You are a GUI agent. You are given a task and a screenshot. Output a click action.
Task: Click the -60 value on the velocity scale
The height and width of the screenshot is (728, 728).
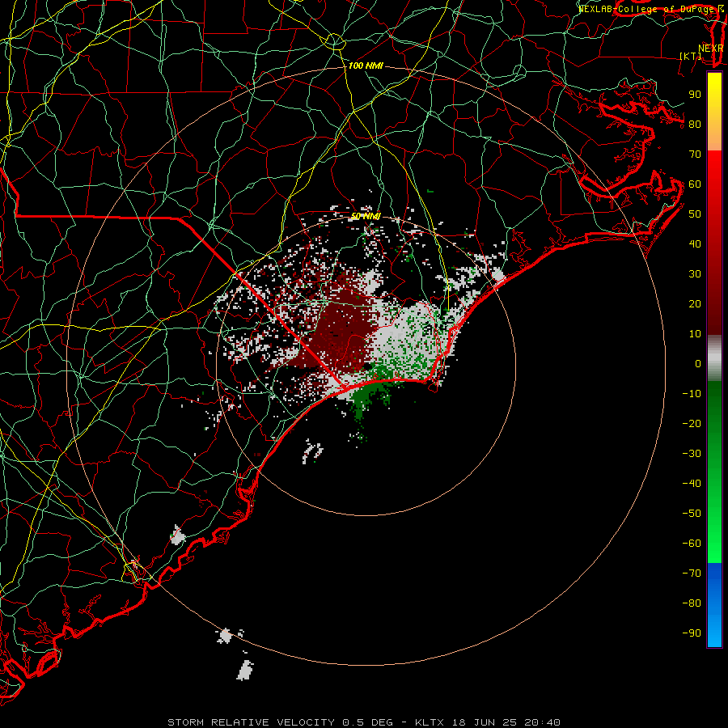click(692, 544)
